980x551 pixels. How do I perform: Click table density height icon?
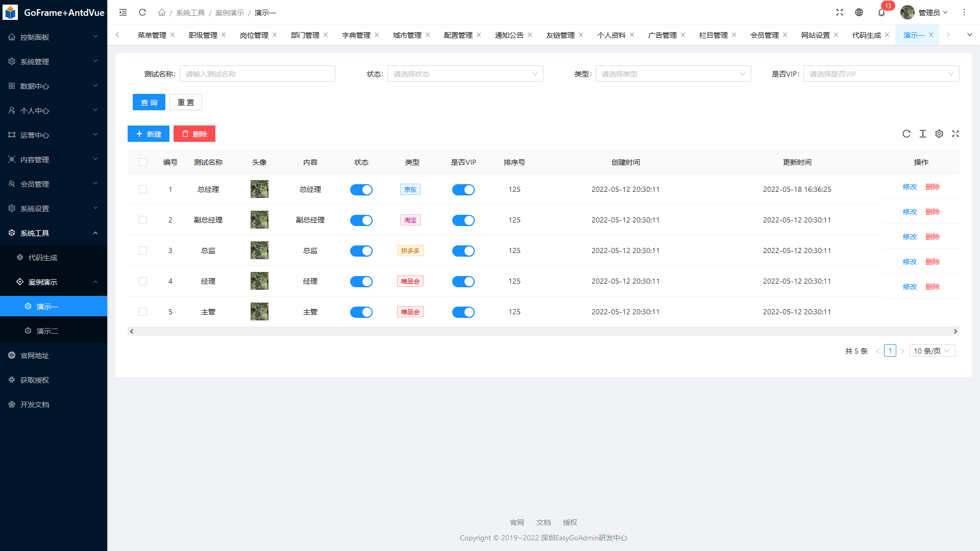tap(923, 134)
